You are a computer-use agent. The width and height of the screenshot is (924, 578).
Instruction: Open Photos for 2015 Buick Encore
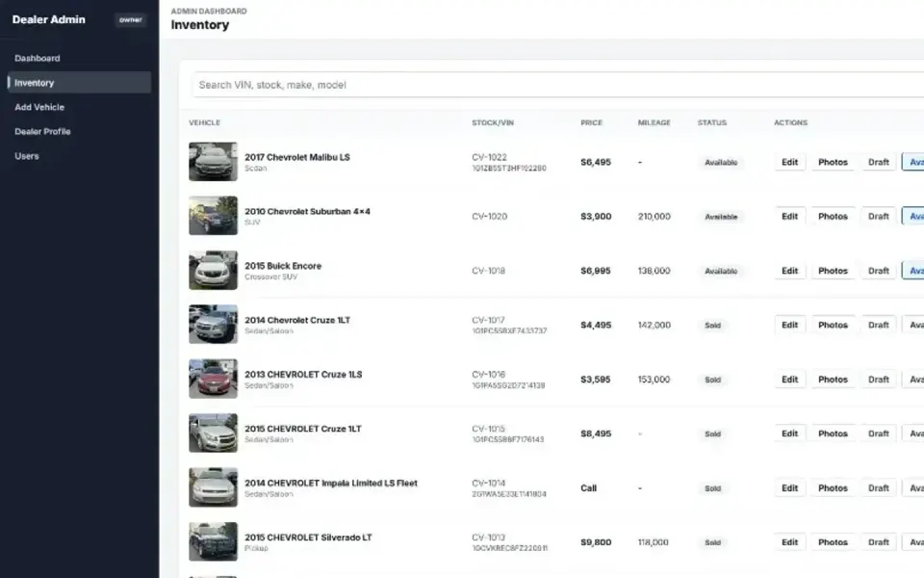click(x=833, y=271)
